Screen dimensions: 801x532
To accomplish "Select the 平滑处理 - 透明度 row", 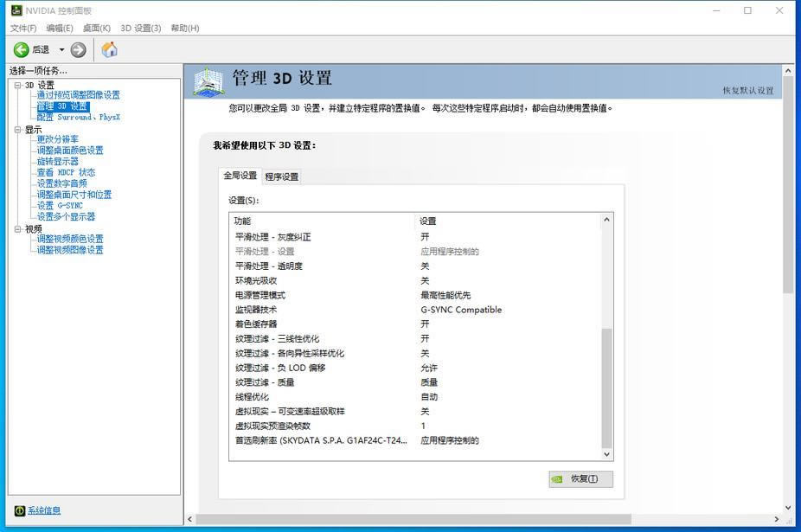I will 416,266.
